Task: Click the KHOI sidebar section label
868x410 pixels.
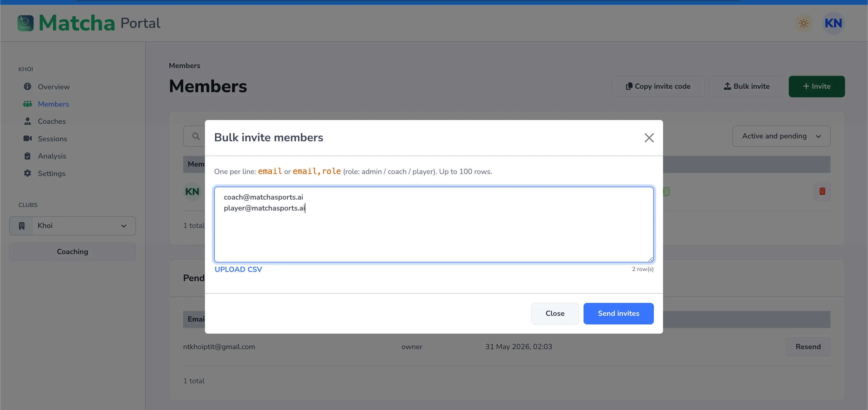Action: tap(26, 69)
